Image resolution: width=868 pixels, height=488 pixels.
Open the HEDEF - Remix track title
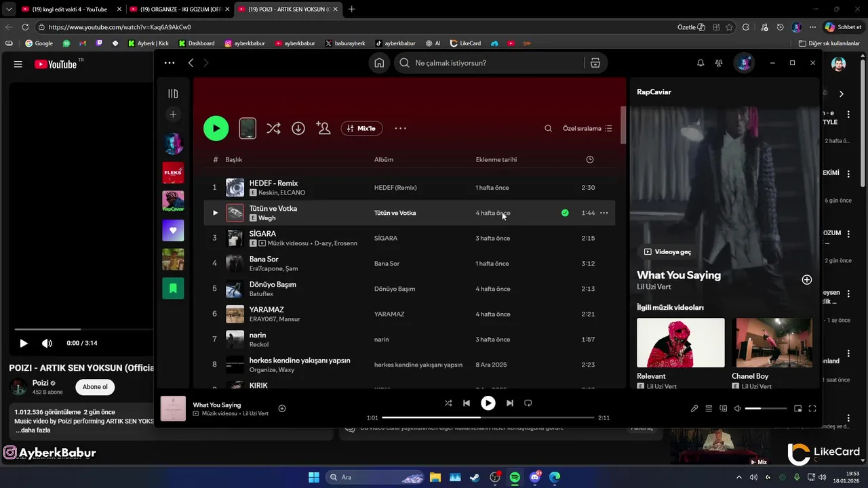point(273,183)
